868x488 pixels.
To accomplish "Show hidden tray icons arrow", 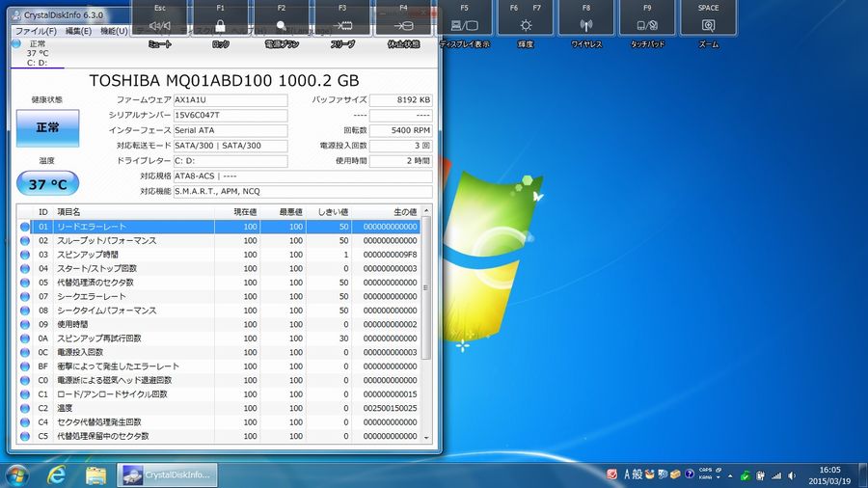I will 730,475.
